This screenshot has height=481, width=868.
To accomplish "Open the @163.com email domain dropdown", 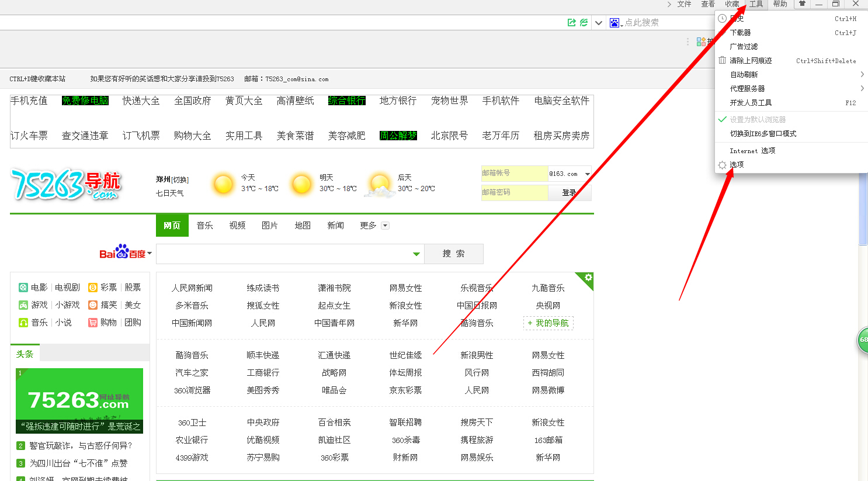I will [587, 174].
